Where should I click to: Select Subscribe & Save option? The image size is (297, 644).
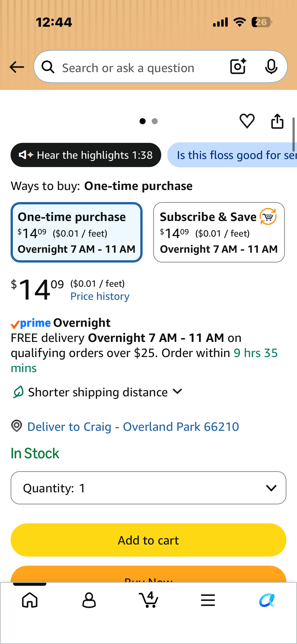219,232
